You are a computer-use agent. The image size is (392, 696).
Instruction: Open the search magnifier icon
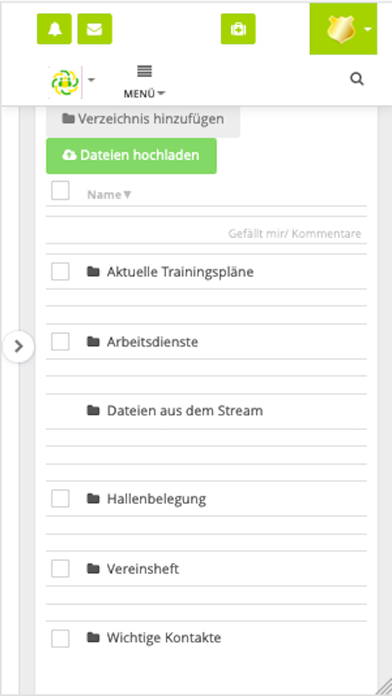357,79
